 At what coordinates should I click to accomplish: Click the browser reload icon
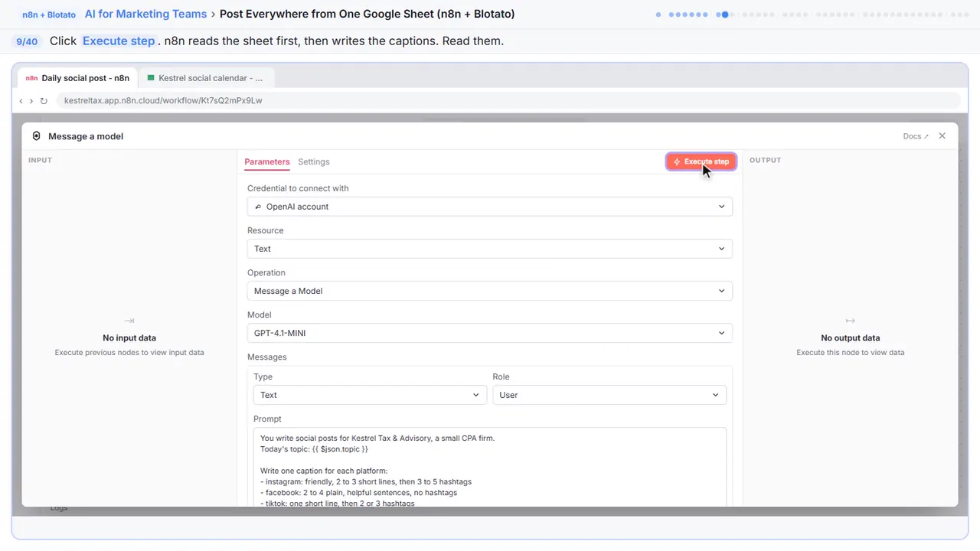click(x=44, y=100)
